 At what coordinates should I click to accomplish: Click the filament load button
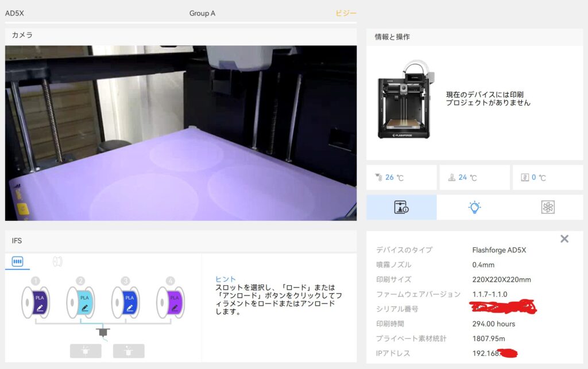click(86, 351)
